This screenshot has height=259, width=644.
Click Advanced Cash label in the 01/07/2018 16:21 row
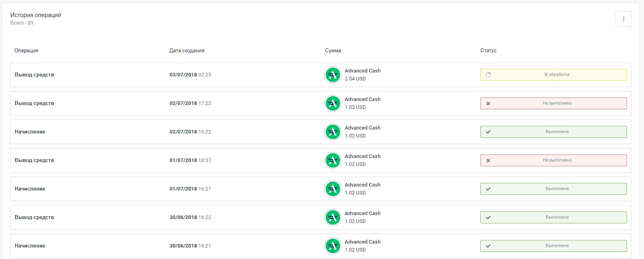363,185
